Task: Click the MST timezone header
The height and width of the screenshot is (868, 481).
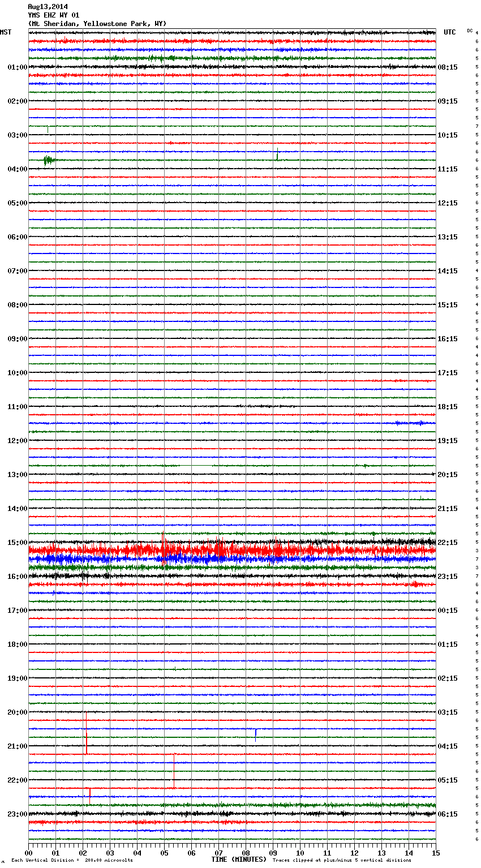Action: click(6, 32)
